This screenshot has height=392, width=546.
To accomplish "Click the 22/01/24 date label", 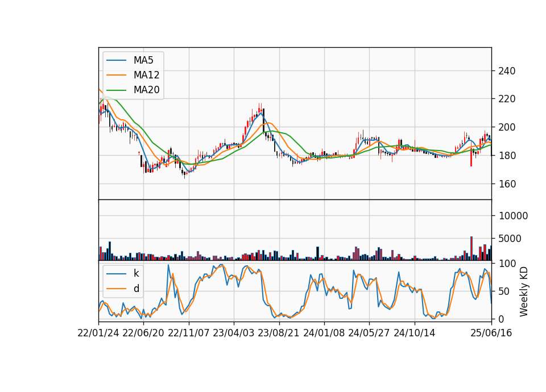I will (x=98, y=333).
